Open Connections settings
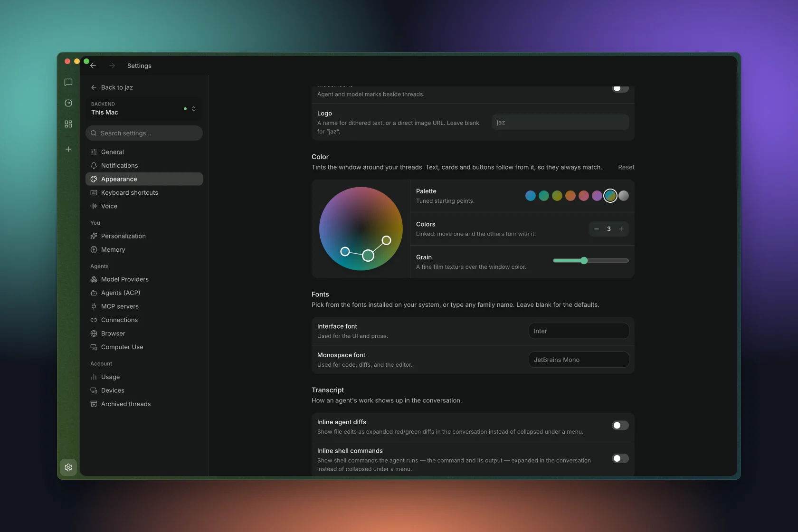Screen dimensions: 798x532 tap(144, 320)
